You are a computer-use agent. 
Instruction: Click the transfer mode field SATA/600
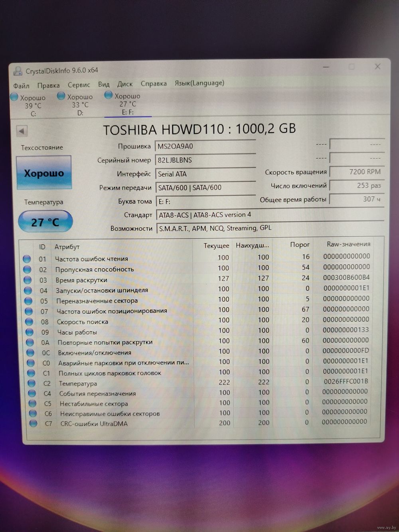point(206,188)
